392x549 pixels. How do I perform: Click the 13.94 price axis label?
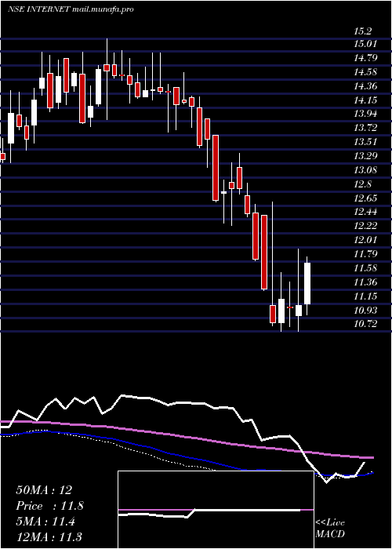[x=365, y=114]
